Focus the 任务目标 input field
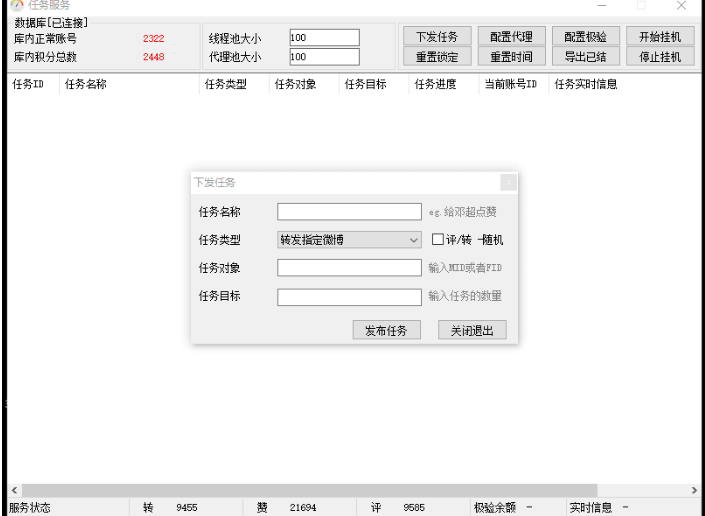The image size is (705, 516). tap(349, 297)
